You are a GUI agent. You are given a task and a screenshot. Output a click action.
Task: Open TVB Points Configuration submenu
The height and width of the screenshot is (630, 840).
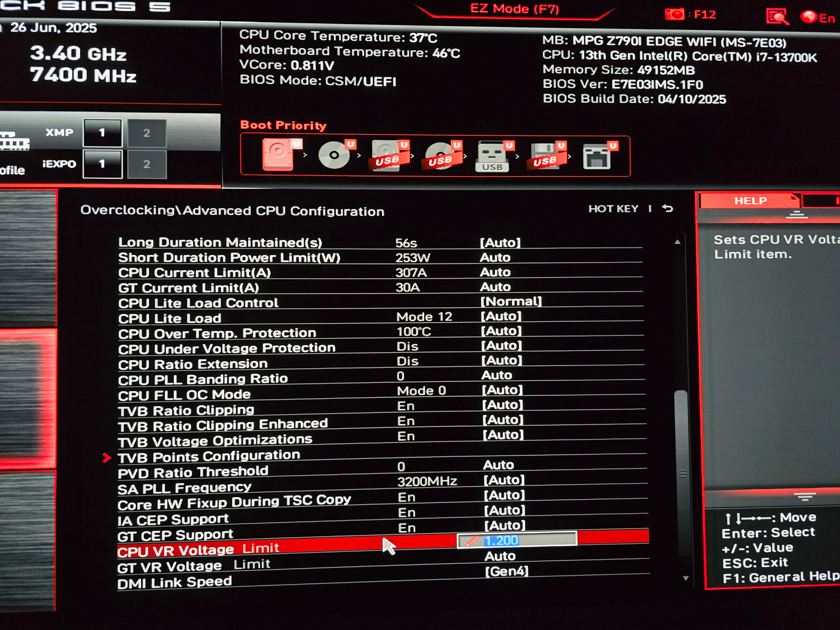209,456
